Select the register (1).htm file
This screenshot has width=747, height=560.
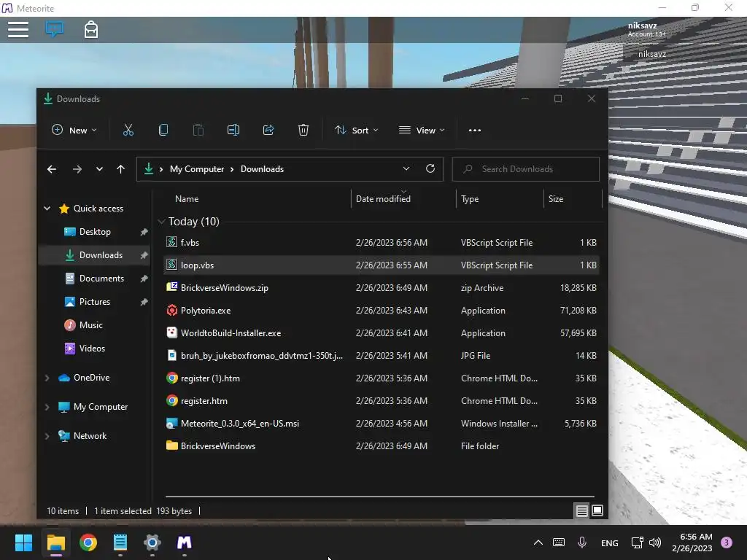click(x=381, y=378)
